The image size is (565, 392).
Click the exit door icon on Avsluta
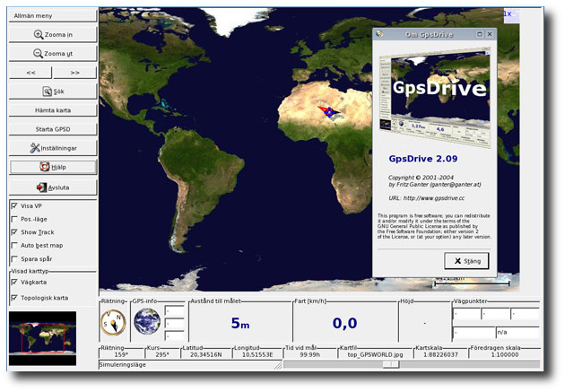tap(41, 187)
